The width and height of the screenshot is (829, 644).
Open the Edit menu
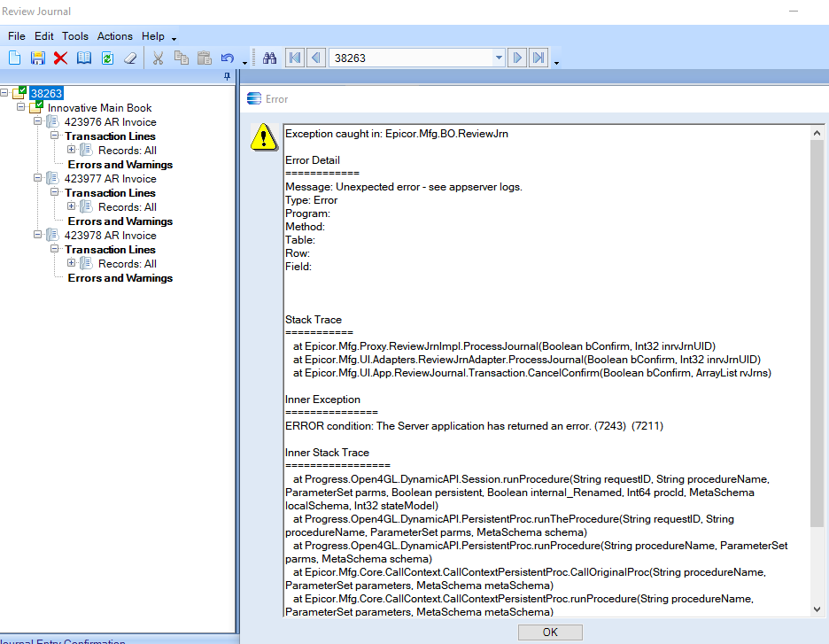tap(44, 36)
